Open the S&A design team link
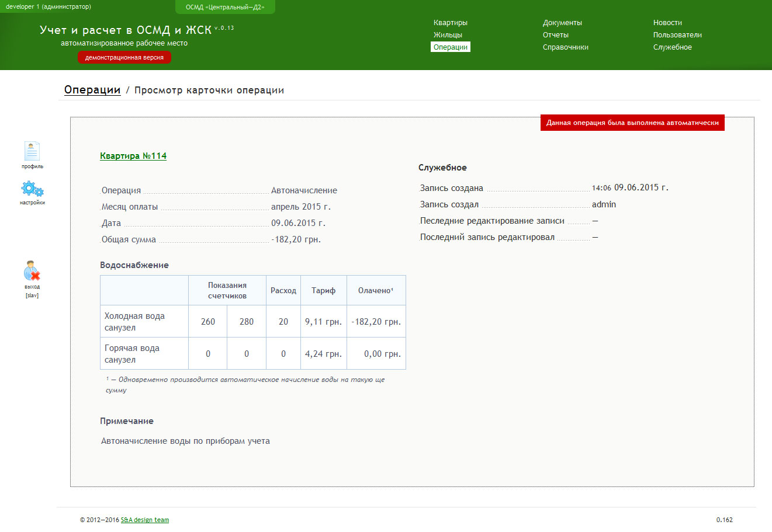 145,520
